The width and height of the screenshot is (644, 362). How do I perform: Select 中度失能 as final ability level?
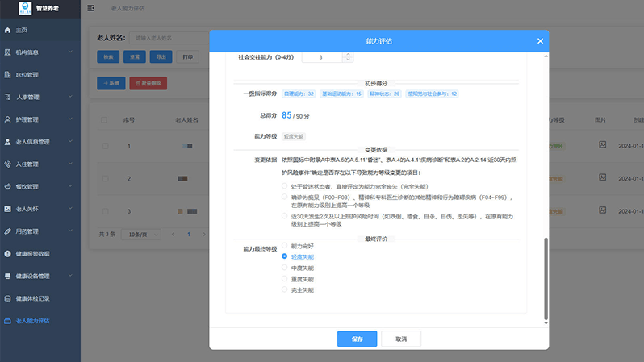(x=285, y=268)
